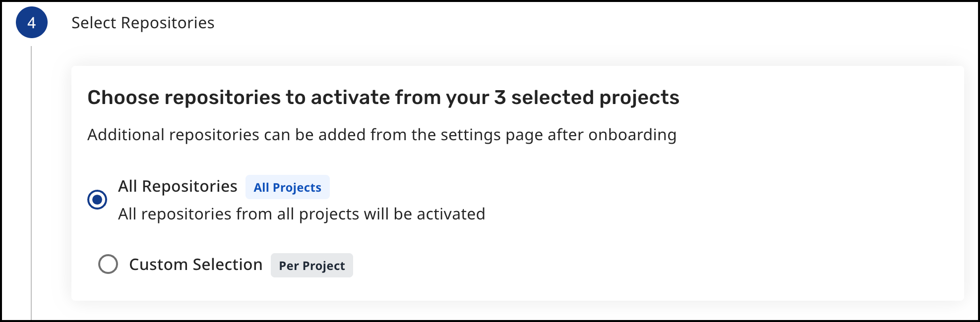Viewport: 980px width, 322px height.
Task: Click the Custom Selection option label
Action: point(195,265)
